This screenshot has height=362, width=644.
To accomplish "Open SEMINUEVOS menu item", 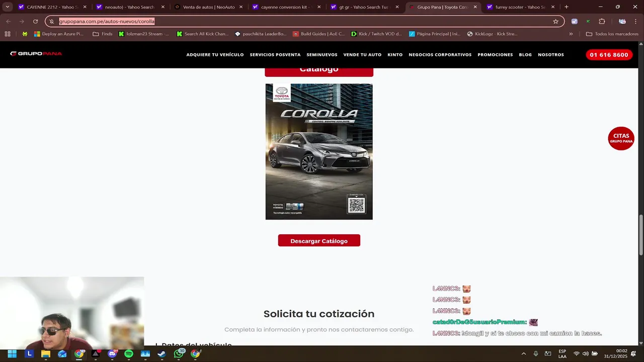I will tap(322, 55).
